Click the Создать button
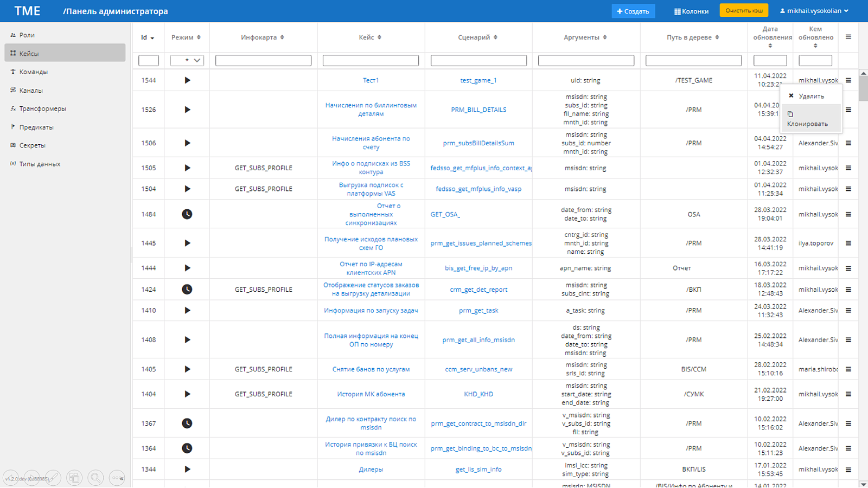 click(x=633, y=11)
